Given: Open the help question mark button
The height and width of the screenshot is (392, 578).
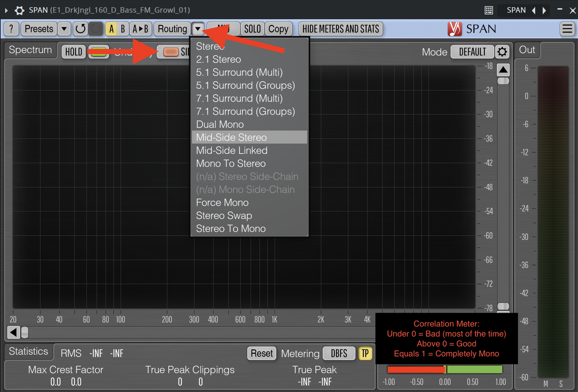Looking at the screenshot, I should tap(11, 29).
